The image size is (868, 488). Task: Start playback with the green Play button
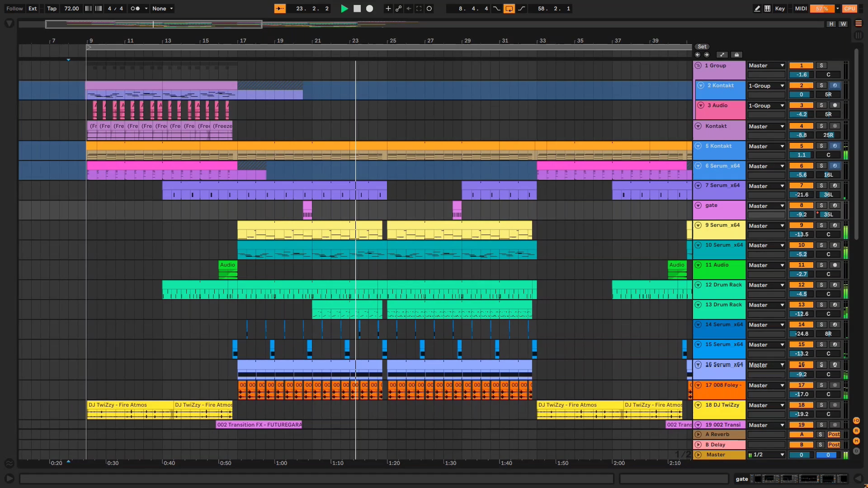coord(344,9)
